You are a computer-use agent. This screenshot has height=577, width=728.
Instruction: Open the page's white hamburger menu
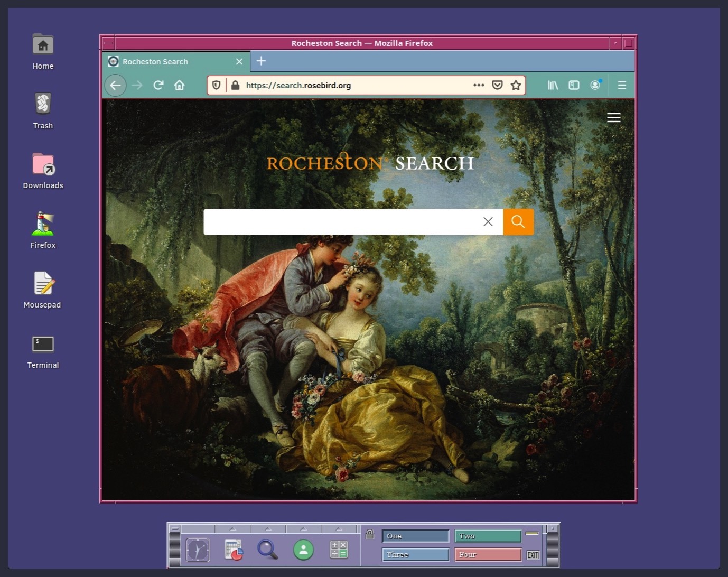(x=613, y=118)
